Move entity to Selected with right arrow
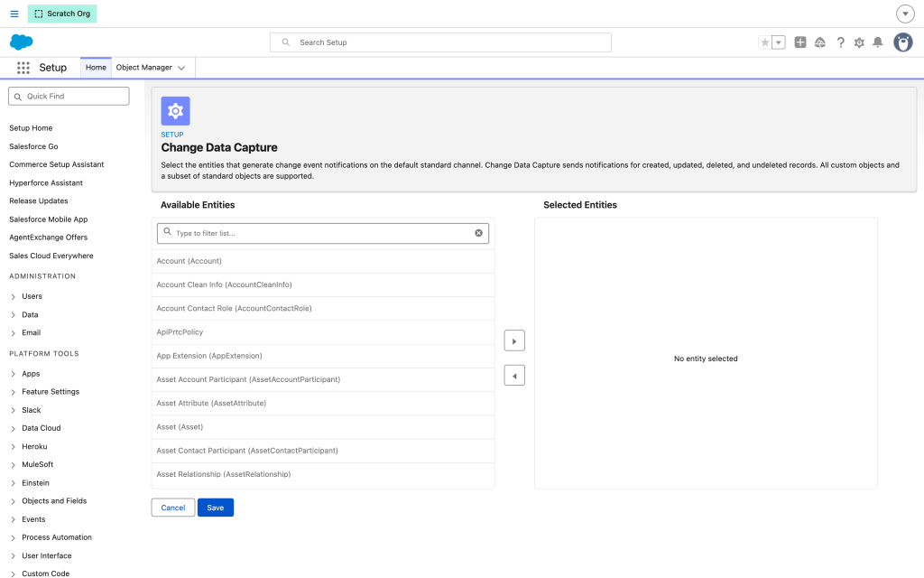Viewport: 924px width, 578px height. tap(514, 340)
